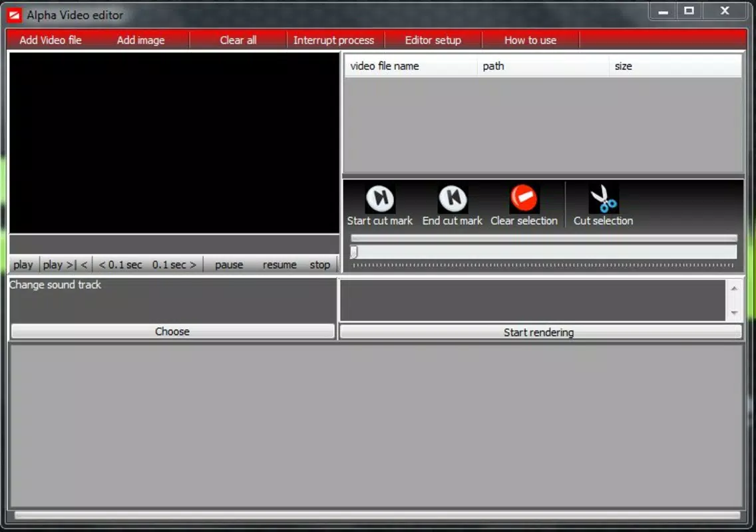
Task: Step forward with '0.1 sec >' button
Action: tap(174, 265)
